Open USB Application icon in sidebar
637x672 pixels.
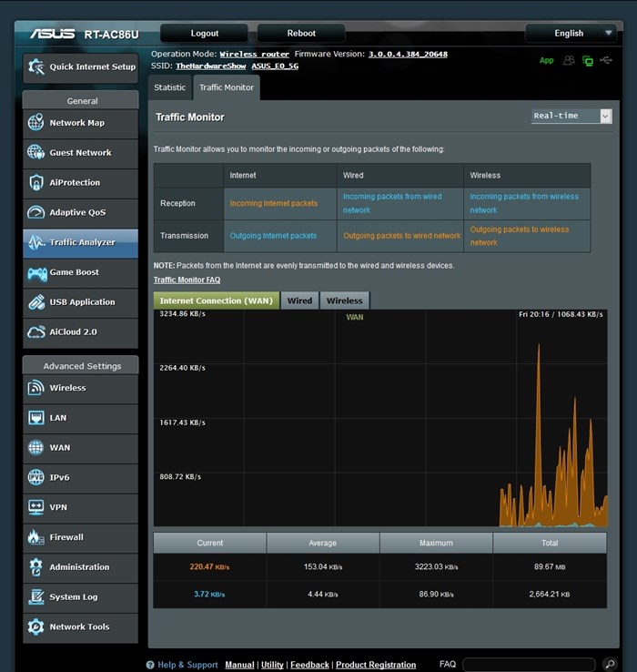35,302
